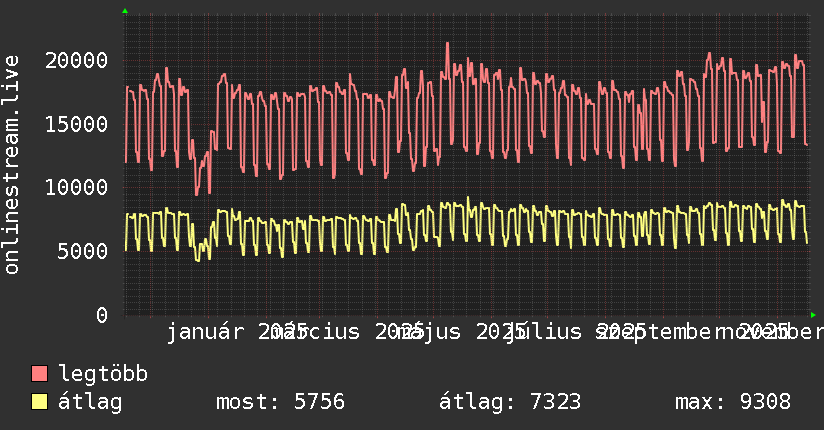The height and width of the screenshot is (430, 824).
Task: Click the highest red peak above 20000
Action: tap(447, 44)
